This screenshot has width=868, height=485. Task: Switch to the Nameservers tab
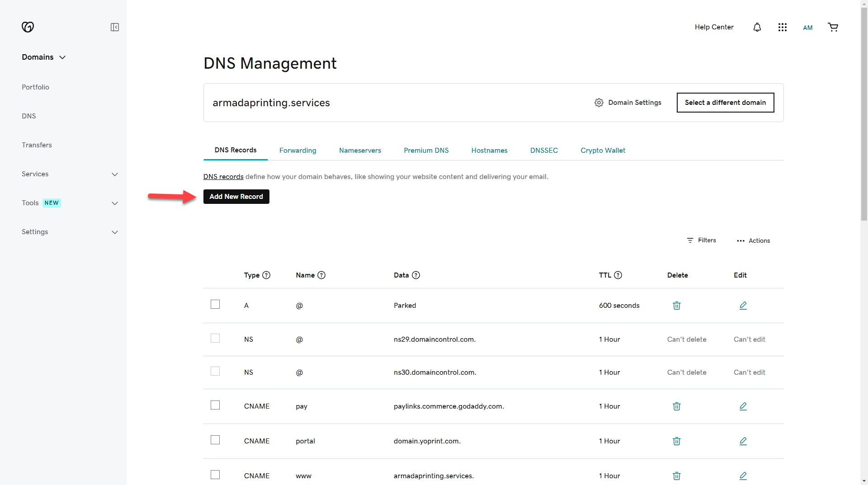coord(360,151)
